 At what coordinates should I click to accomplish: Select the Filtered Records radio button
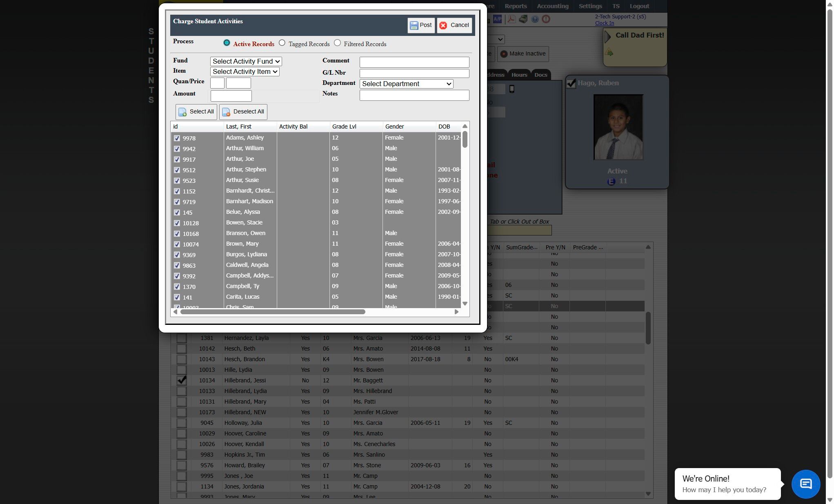tap(337, 43)
